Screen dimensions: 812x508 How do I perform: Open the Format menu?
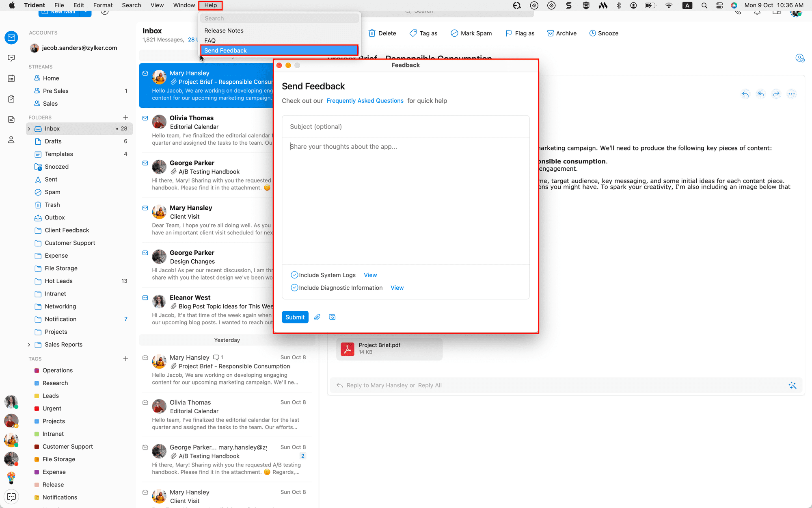tap(103, 5)
